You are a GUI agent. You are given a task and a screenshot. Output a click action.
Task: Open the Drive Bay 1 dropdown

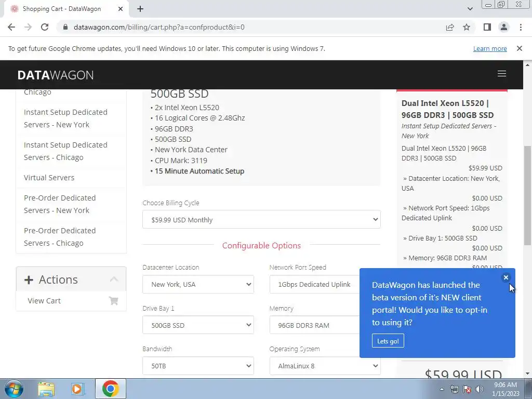pyautogui.click(x=198, y=325)
